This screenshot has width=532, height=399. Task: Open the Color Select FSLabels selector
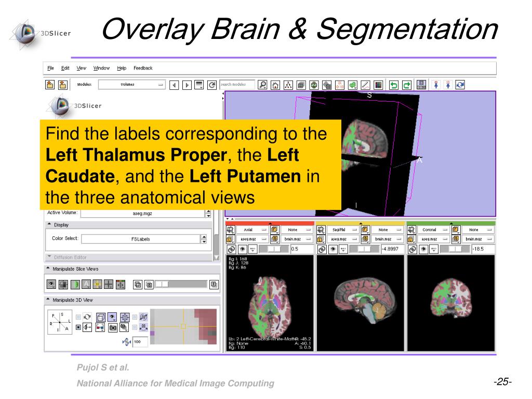point(141,239)
